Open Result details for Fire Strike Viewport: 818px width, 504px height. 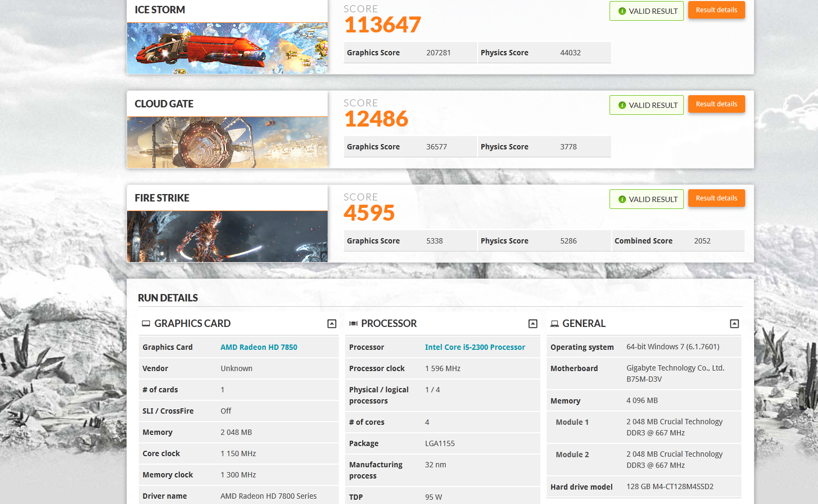click(716, 198)
